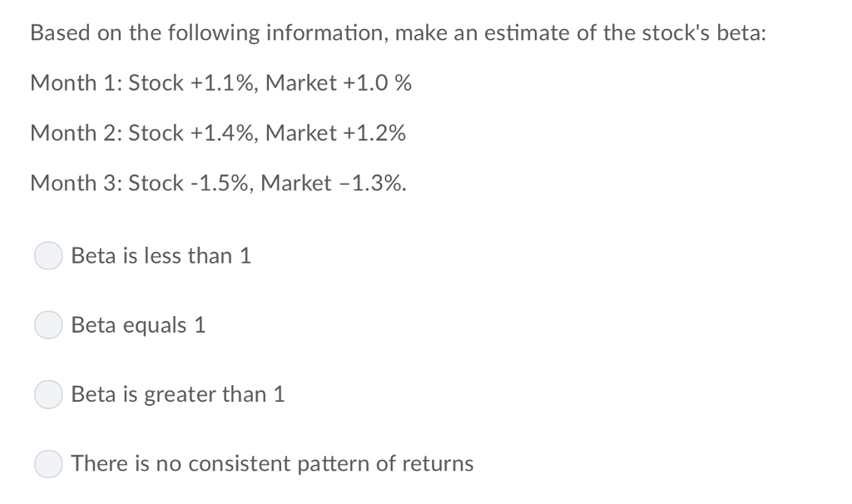Viewport: 852px width, 504px height.
Task: Click the "There is no consistent pattern" answer label
Action: point(272,464)
